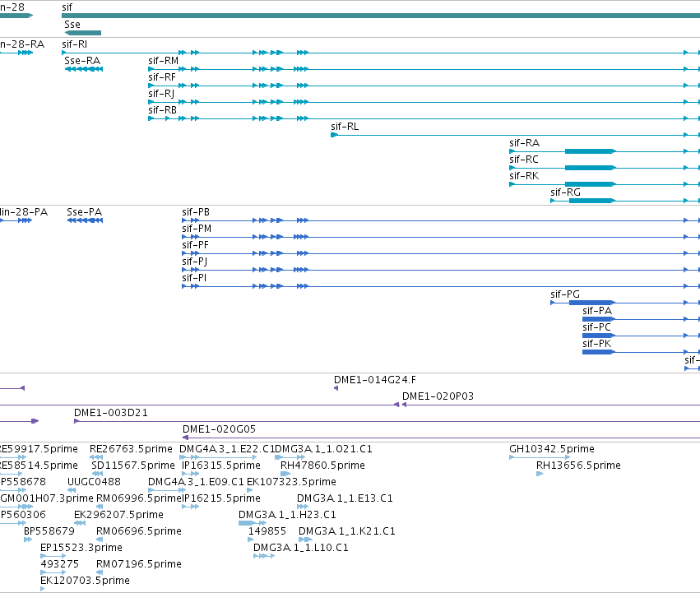Viewport: 700px width, 593px height.
Task: Select the sif-PA protein label
Action: pyautogui.click(x=597, y=311)
